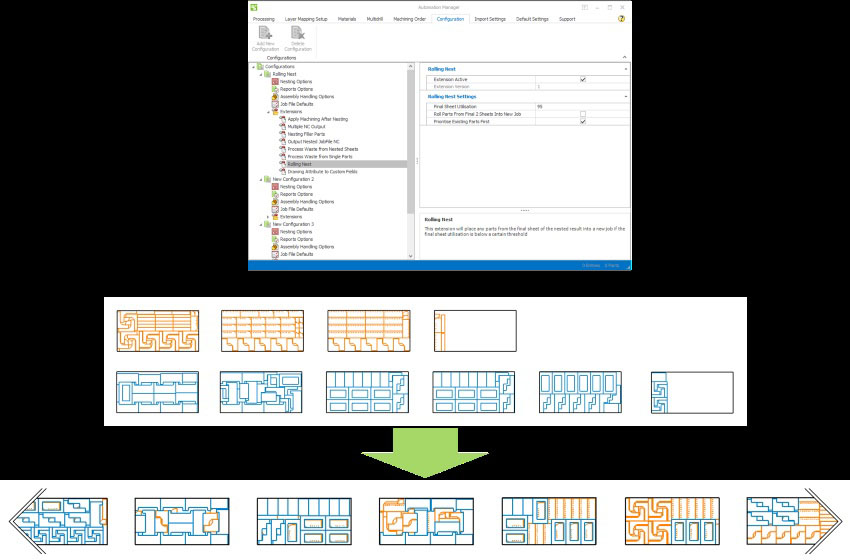This screenshot has width=850, height=560.
Task: Click the configuration tree vertical scrollbar
Action: (x=410, y=140)
